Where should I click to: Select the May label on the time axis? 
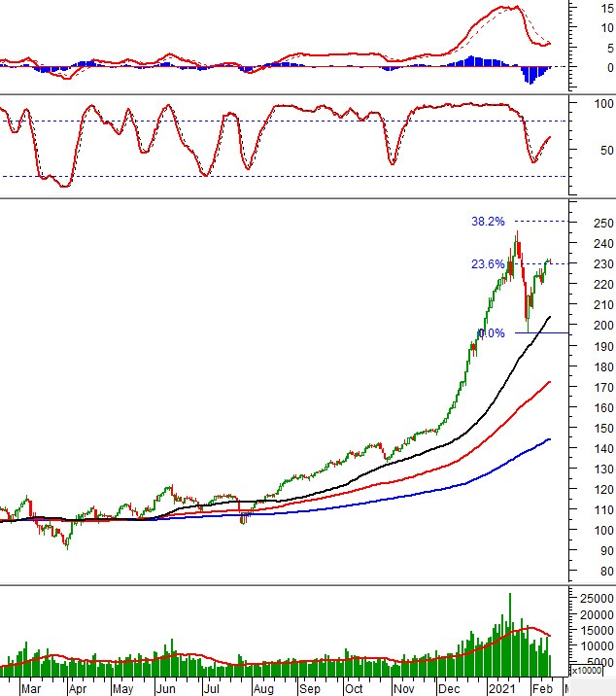pos(122,689)
